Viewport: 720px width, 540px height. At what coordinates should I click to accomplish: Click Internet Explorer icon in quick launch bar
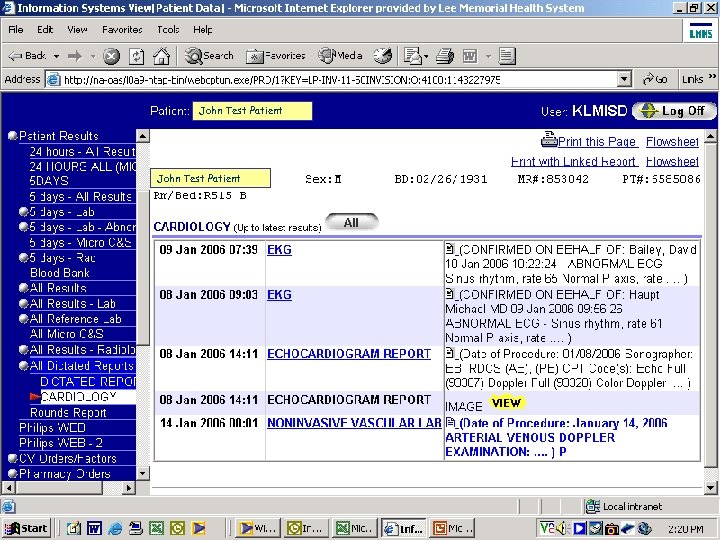coord(115,528)
